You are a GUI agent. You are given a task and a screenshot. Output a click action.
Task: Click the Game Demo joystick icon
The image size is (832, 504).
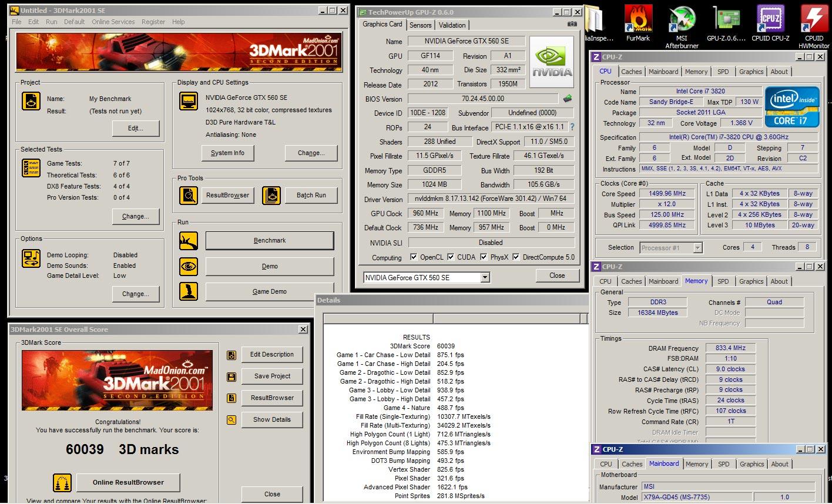189,291
